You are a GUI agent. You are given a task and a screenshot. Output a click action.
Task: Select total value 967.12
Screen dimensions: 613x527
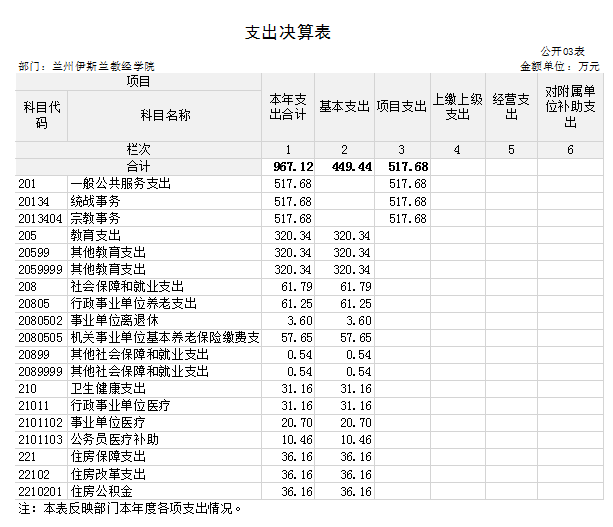[293, 167]
